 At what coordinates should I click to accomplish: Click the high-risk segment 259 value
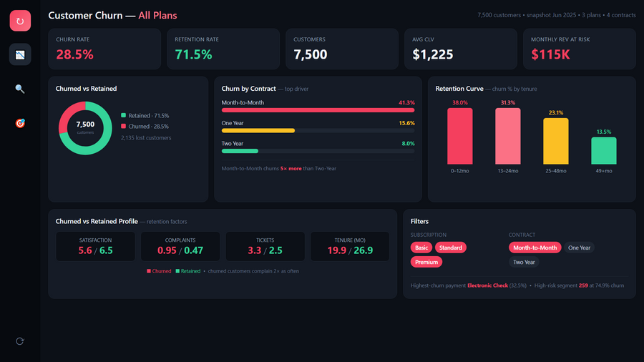pyautogui.click(x=583, y=285)
